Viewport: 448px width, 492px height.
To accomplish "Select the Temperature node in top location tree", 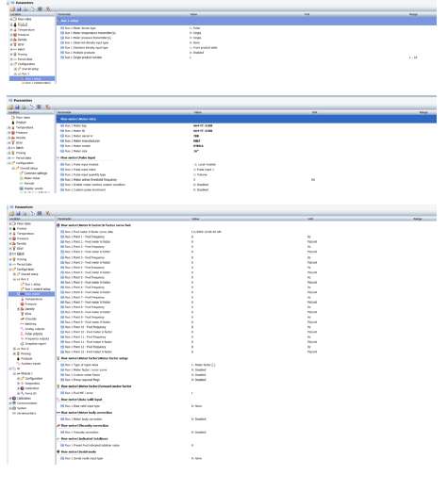I will click(x=25, y=29).
